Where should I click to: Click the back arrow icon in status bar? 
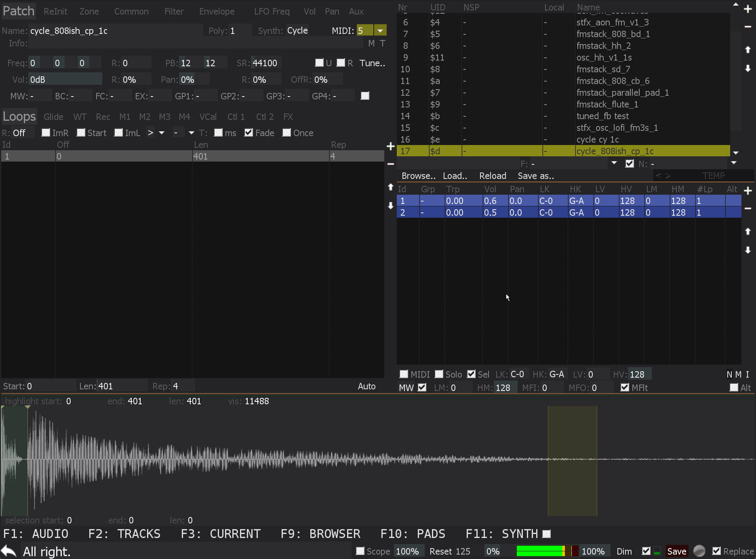click(x=9, y=551)
